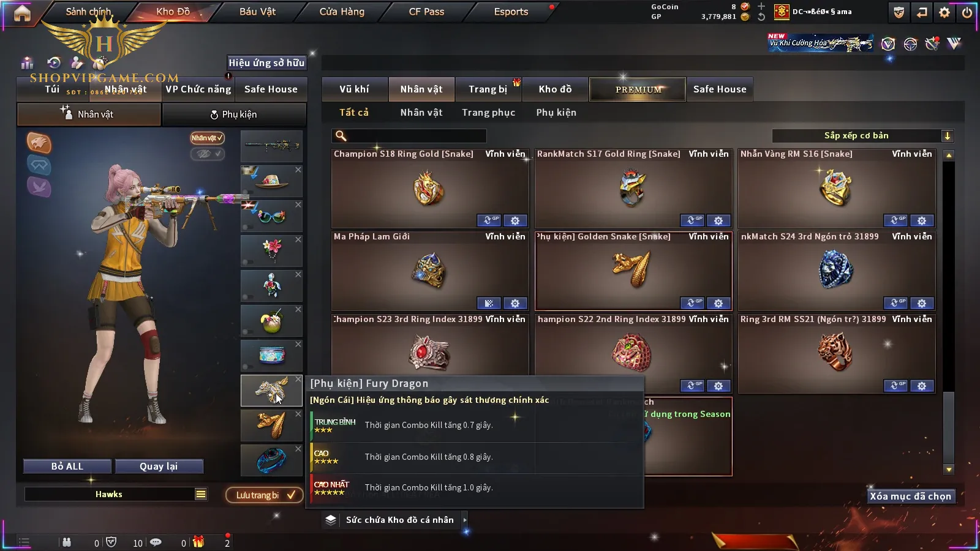The width and height of the screenshot is (980, 551).
Task: Click the Bỏ ALL button
Action: pyautogui.click(x=67, y=466)
